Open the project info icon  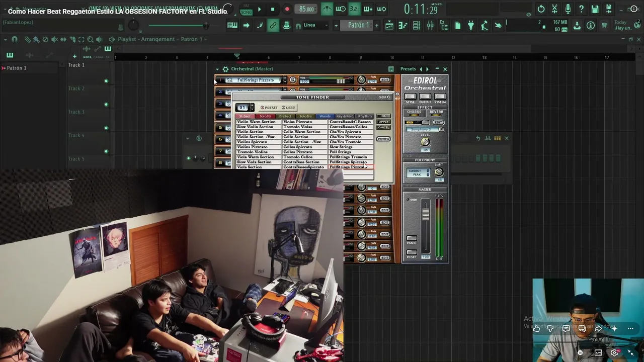(591, 26)
